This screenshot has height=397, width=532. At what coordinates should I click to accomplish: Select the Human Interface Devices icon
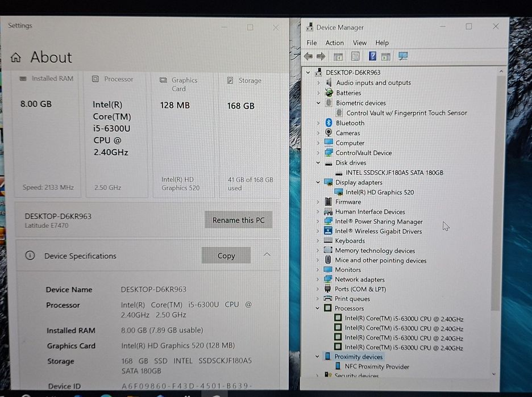[x=328, y=211]
